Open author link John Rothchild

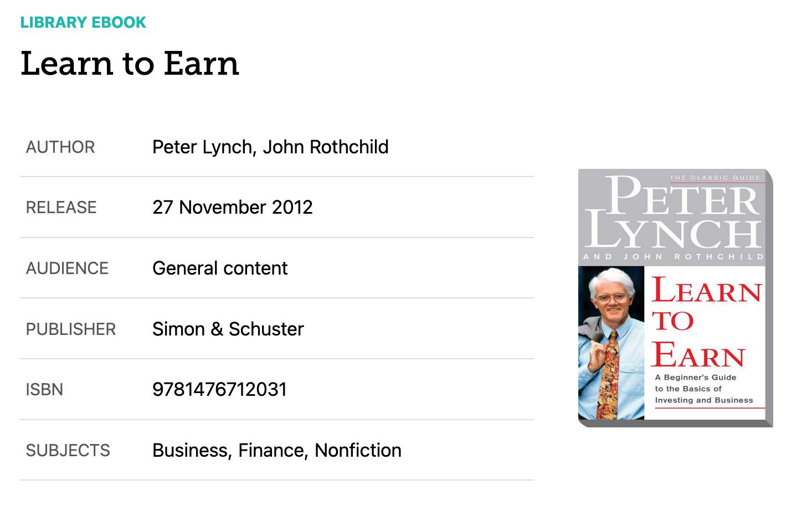pos(326,147)
